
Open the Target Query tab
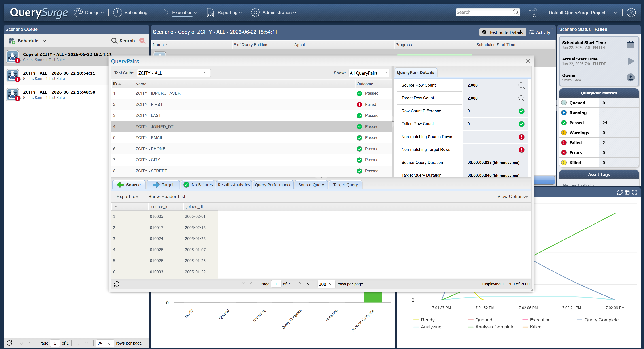click(345, 185)
